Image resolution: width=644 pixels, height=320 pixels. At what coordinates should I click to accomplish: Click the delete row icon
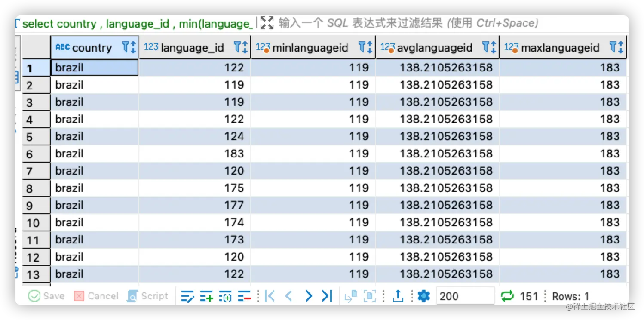(244, 296)
